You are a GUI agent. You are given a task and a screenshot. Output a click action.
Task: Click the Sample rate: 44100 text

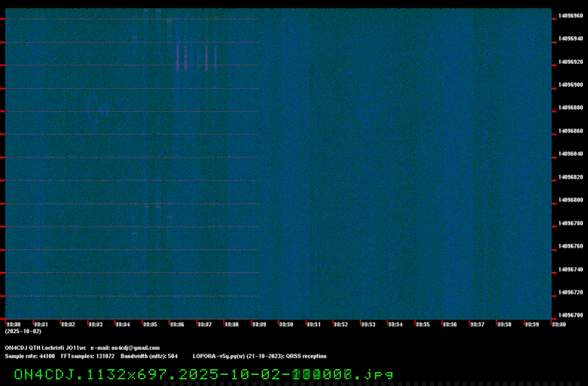click(x=30, y=356)
